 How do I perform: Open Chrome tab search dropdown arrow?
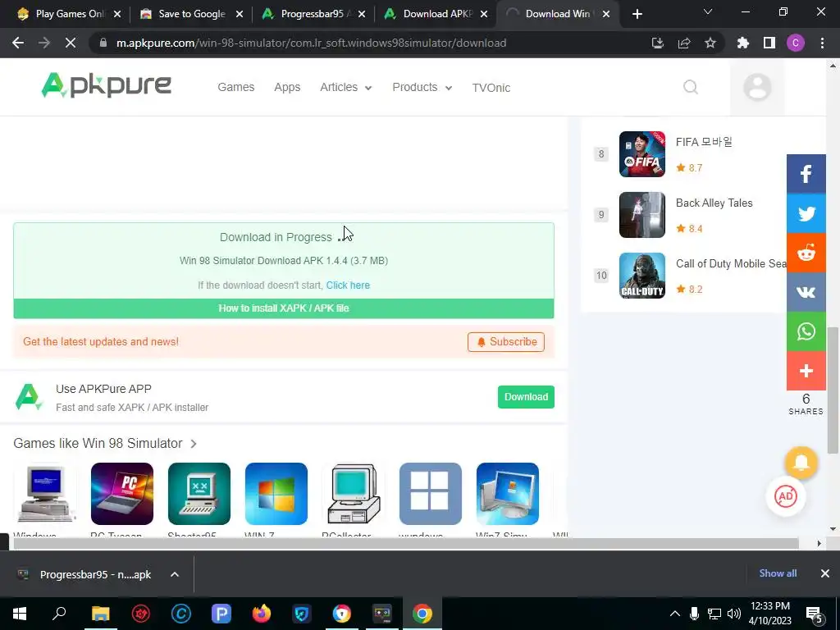708,12
